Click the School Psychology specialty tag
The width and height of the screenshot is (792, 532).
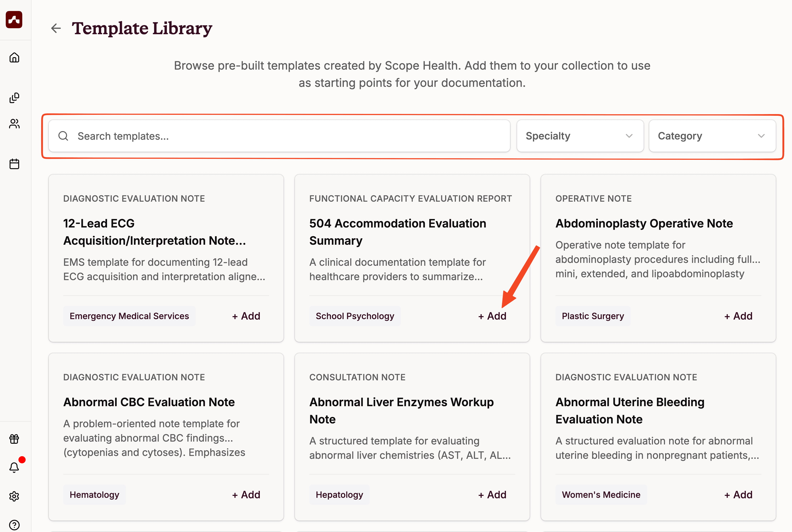(x=355, y=316)
